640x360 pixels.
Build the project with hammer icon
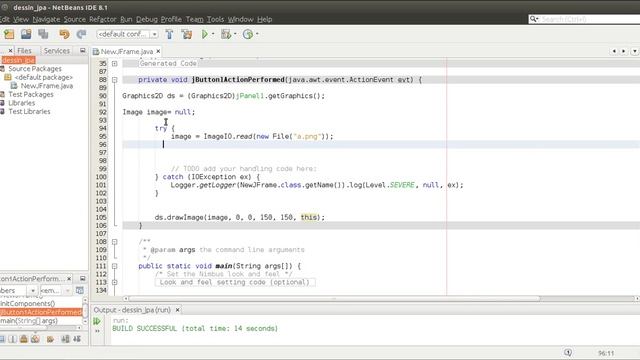169,34
